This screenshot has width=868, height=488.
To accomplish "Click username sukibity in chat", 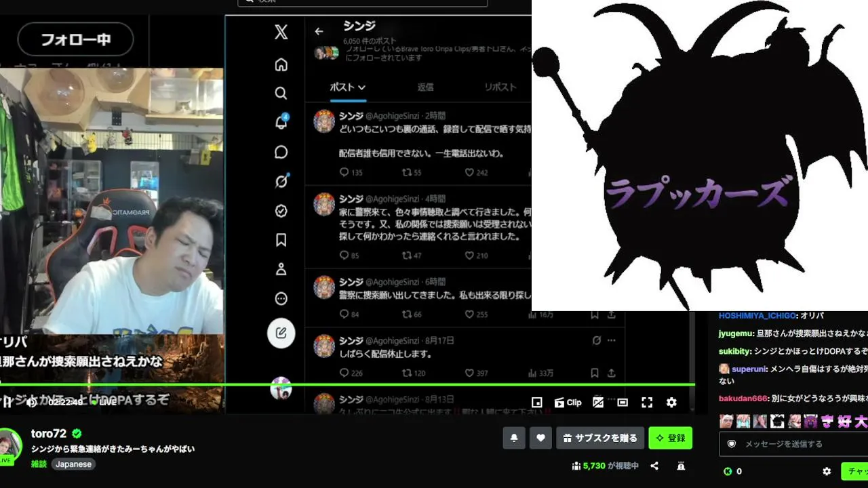I will (x=734, y=351).
